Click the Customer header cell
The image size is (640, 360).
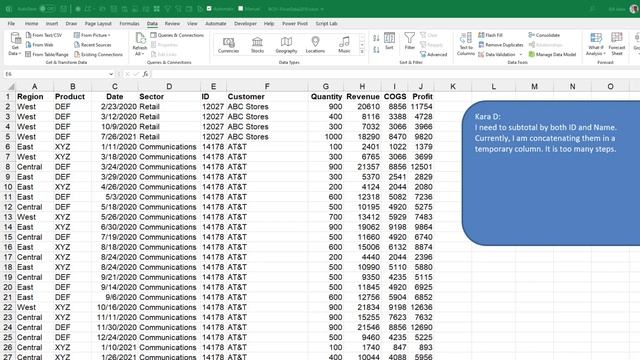(x=267, y=97)
